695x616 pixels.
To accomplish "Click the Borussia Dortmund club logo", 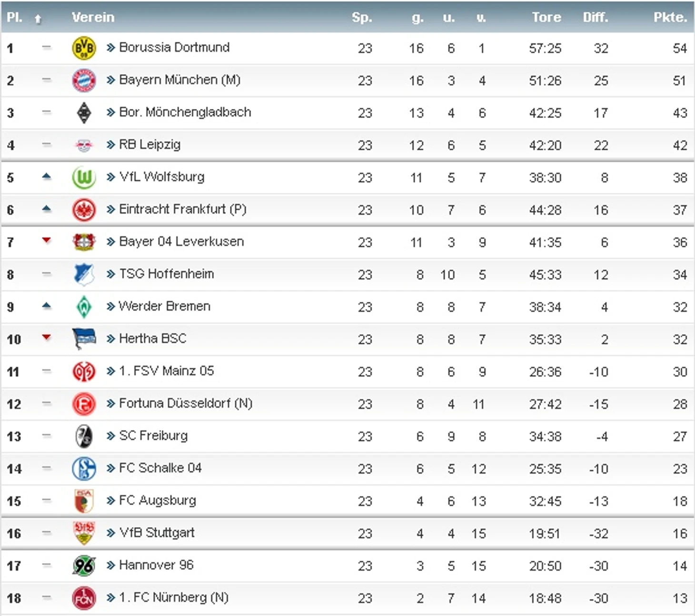I will click(84, 48).
